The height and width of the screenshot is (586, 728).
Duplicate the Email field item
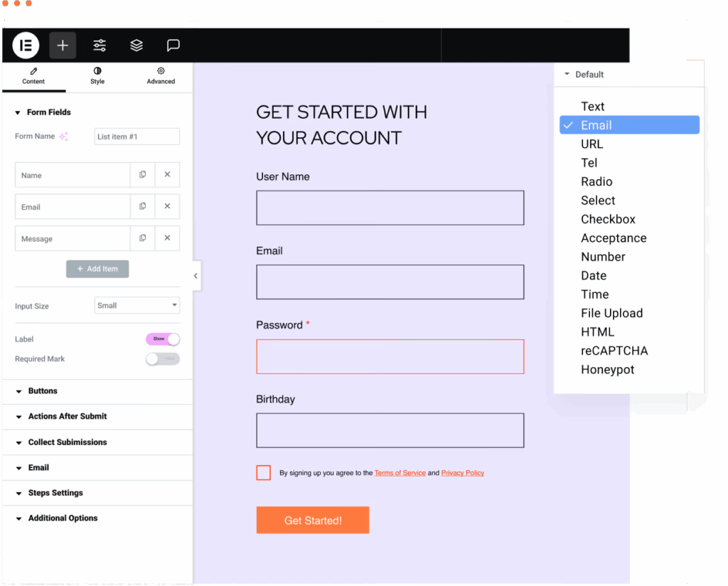coord(142,206)
